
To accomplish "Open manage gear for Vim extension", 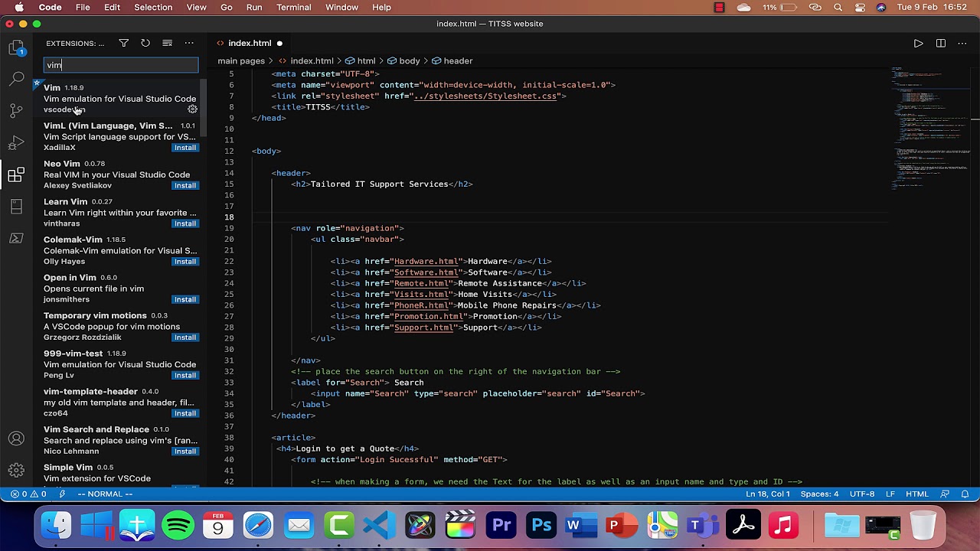I will [192, 109].
